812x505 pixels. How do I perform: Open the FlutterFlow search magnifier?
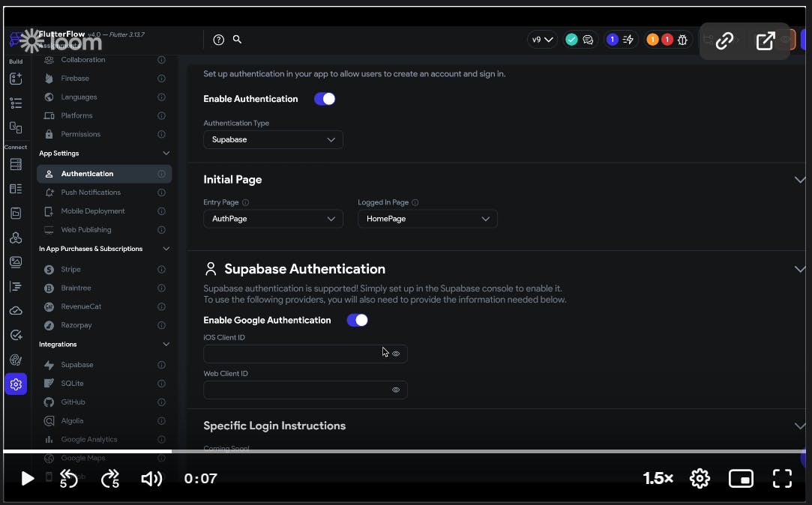click(x=237, y=39)
